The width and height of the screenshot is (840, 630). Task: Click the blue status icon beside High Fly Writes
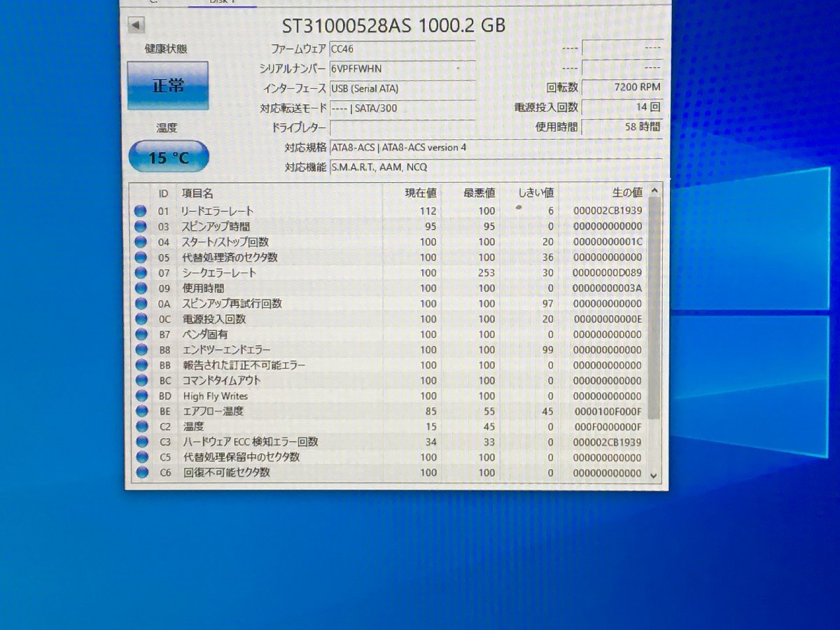[x=141, y=395]
